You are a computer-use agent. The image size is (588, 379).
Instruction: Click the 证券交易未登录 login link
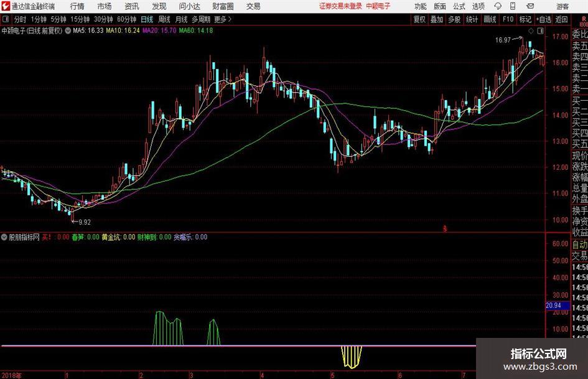click(340, 6)
